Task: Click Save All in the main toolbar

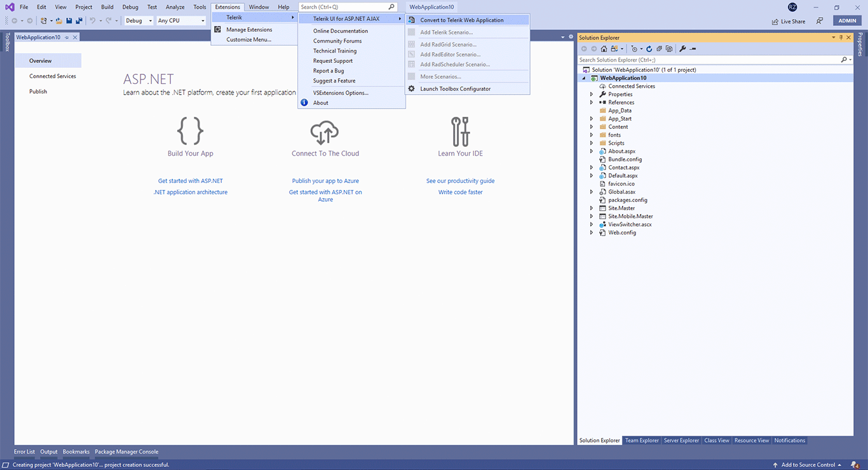Action: pyautogui.click(x=79, y=20)
